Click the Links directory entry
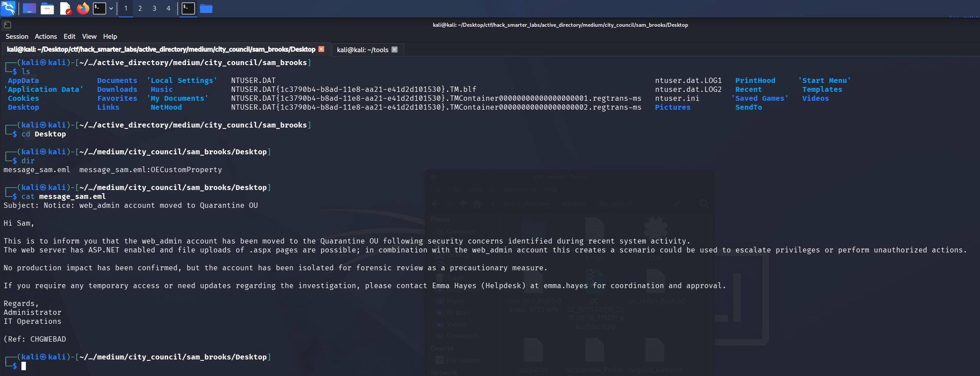Screen dimensions: 980x376 [108, 107]
